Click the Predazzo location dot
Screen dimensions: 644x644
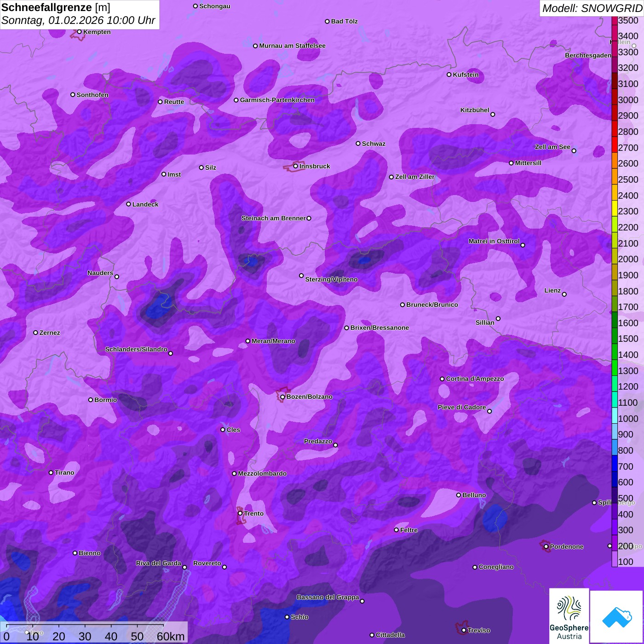335,445
